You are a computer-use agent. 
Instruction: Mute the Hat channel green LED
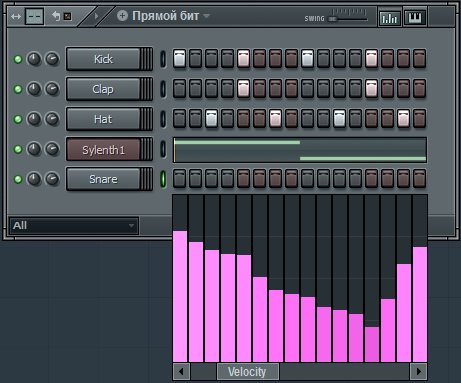click(18, 119)
